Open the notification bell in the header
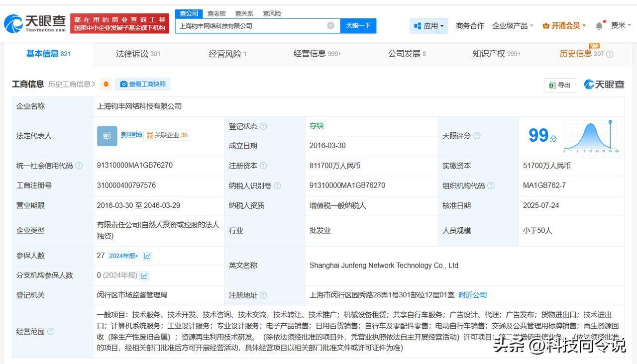 (x=599, y=25)
